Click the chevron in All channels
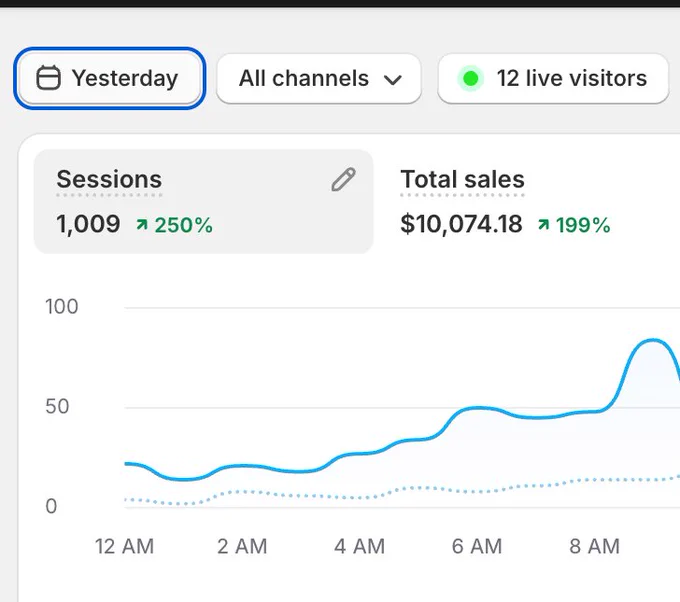 click(x=393, y=80)
